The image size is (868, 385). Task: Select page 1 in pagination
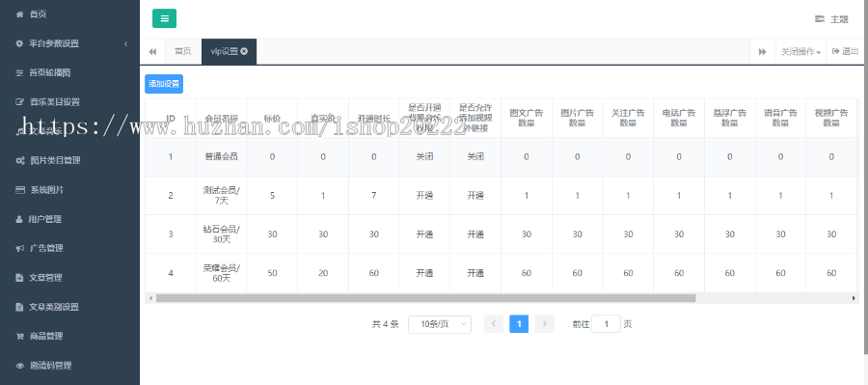pos(519,324)
